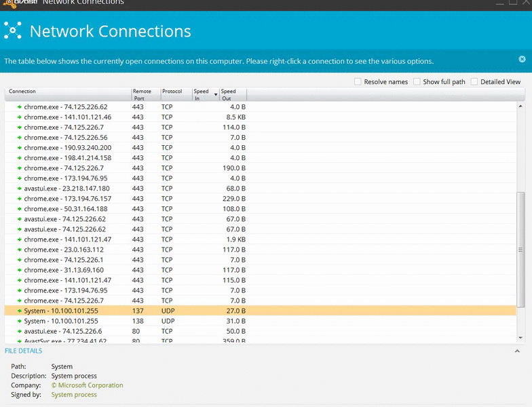Click the green arrow icon of System port 138 row
The image size is (532, 407).
click(19, 321)
